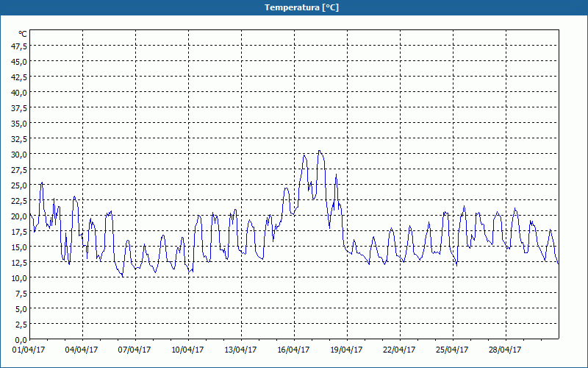The width and height of the screenshot is (588, 368).
Task: Select the 5,0 y-axis value
Action: (x=21, y=308)
